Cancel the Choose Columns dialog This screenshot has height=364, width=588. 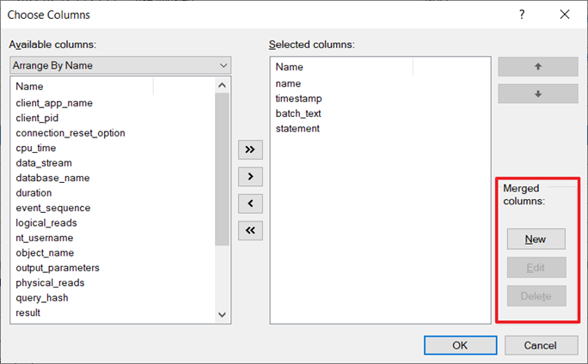tap(540, 345)
